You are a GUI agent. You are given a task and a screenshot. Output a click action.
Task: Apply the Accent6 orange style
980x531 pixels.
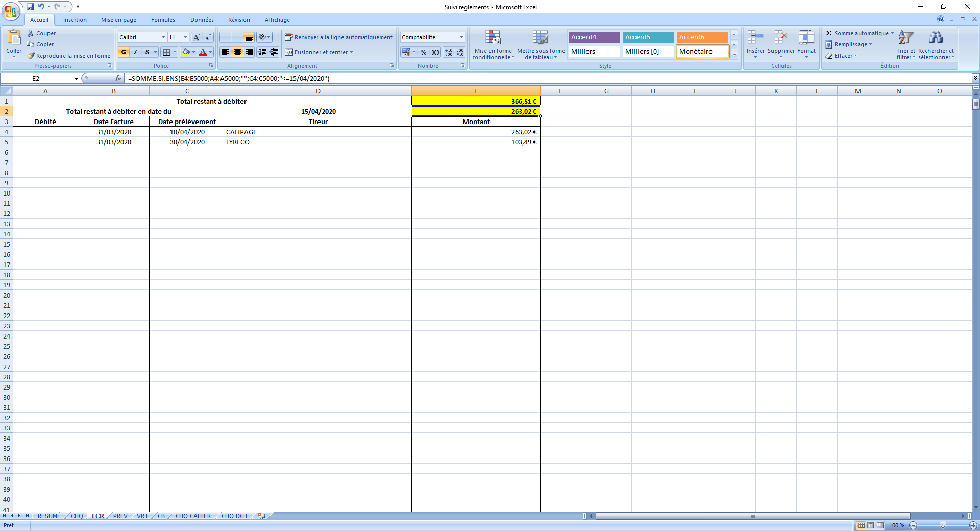[702, 37]
